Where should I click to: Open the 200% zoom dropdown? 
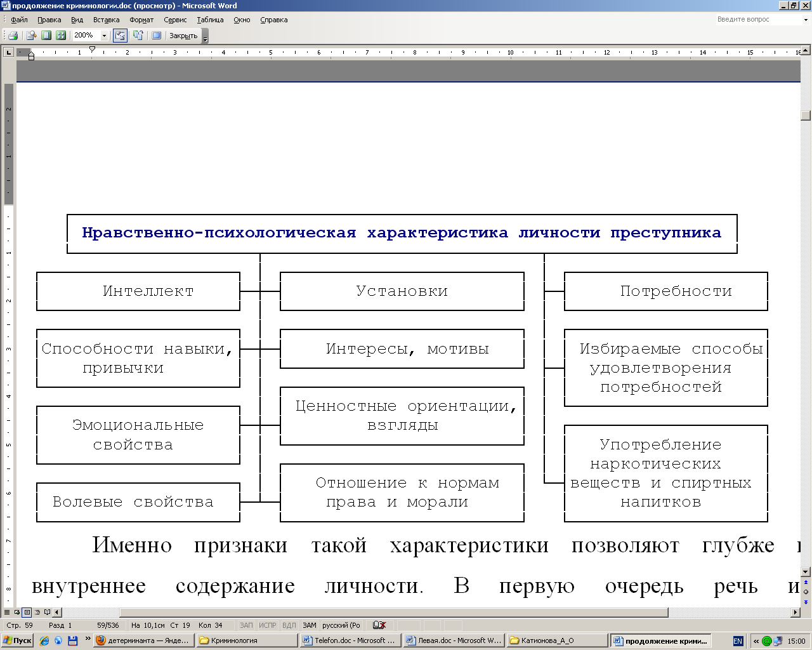coord(105,36)
